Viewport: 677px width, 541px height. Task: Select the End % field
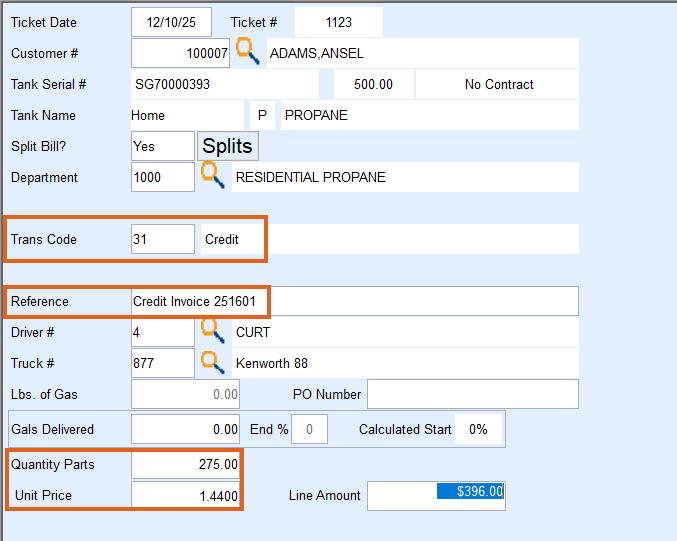point(309,429)
